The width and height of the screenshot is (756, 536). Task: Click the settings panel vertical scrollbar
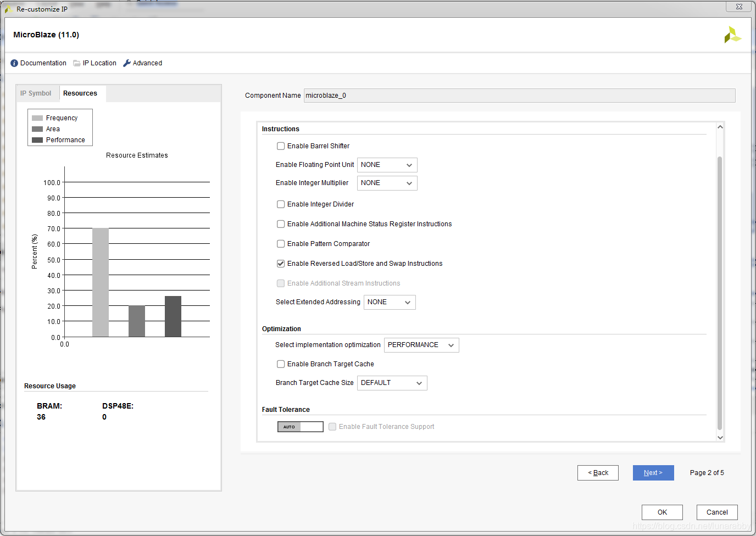pos(720,293)
